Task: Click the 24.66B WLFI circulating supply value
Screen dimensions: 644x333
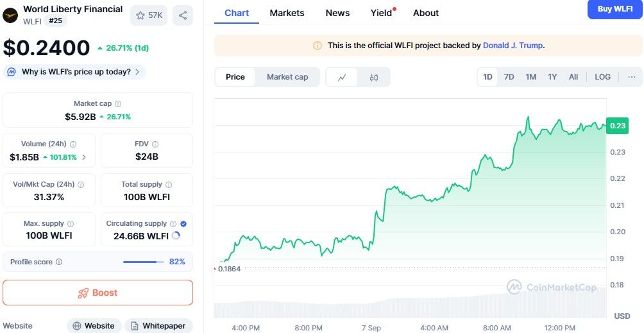Action: point(141,236)
